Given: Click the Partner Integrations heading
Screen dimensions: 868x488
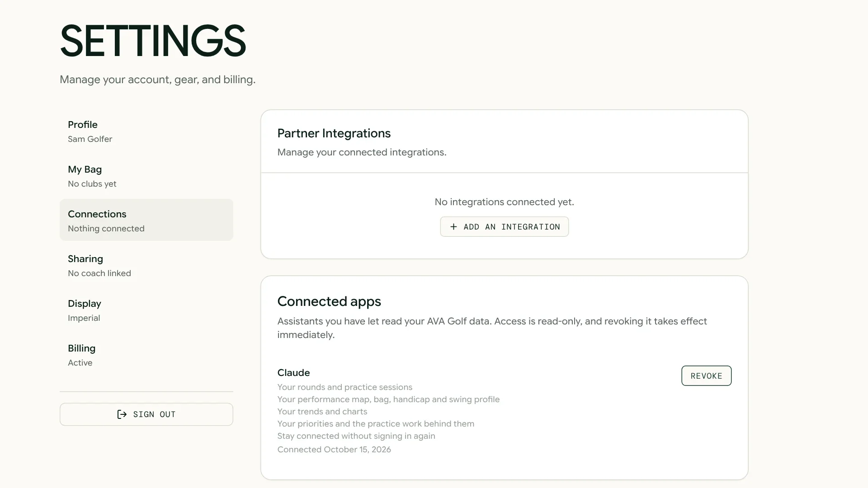Looking at the screenshot, I should click(334, 133).
